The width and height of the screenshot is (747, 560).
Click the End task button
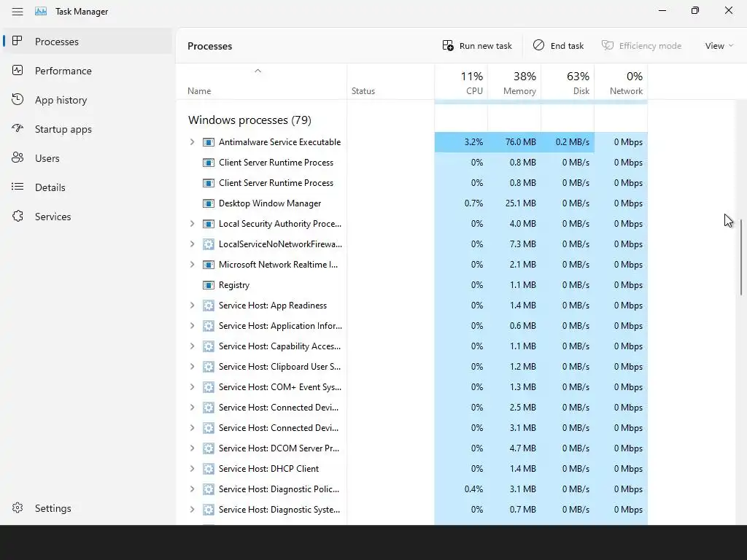[x=558, y=46]
